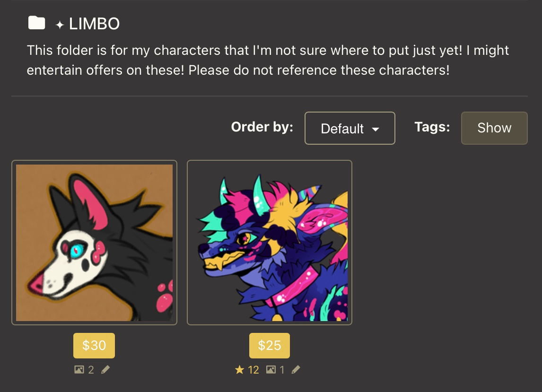This screenshot has height=392, width=542.
Task: Click the "Order by:" label
Action: click(262, 127)
